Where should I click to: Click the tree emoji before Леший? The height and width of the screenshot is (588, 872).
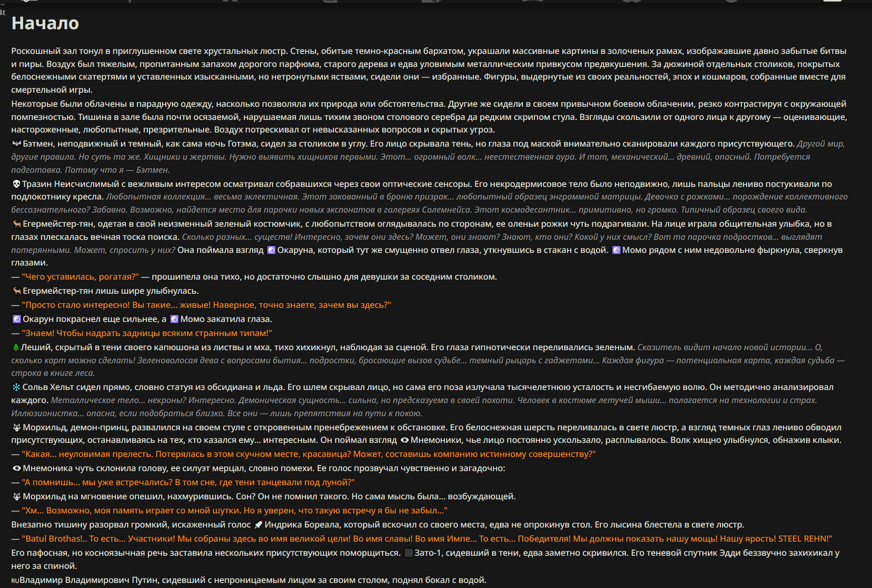(x=16, y=347)
